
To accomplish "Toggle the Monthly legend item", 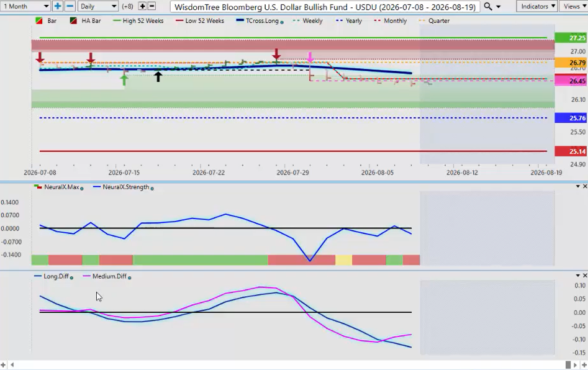I will (x=391, y=20).
